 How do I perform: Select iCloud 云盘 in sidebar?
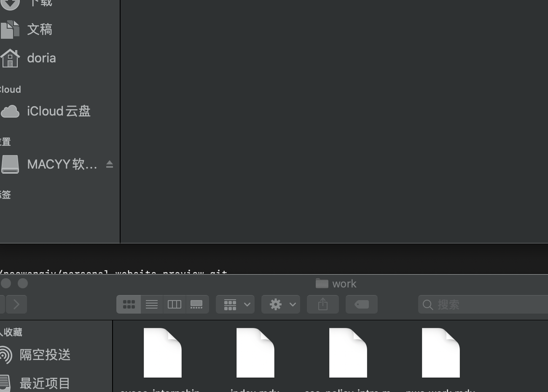click(x=58, y=111)
